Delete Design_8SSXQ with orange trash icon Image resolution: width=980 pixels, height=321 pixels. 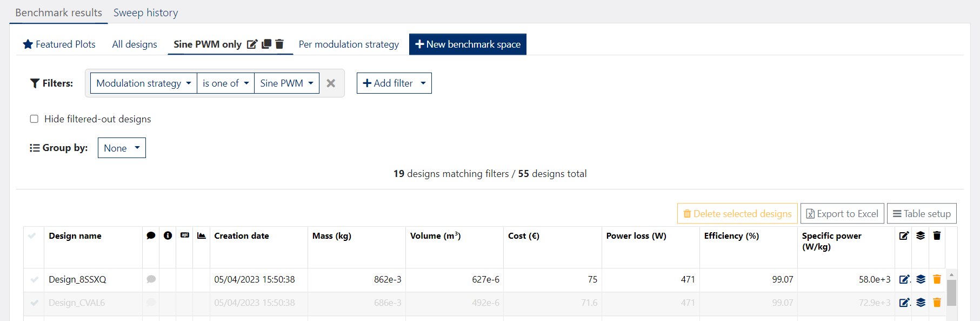coord(937,279)
